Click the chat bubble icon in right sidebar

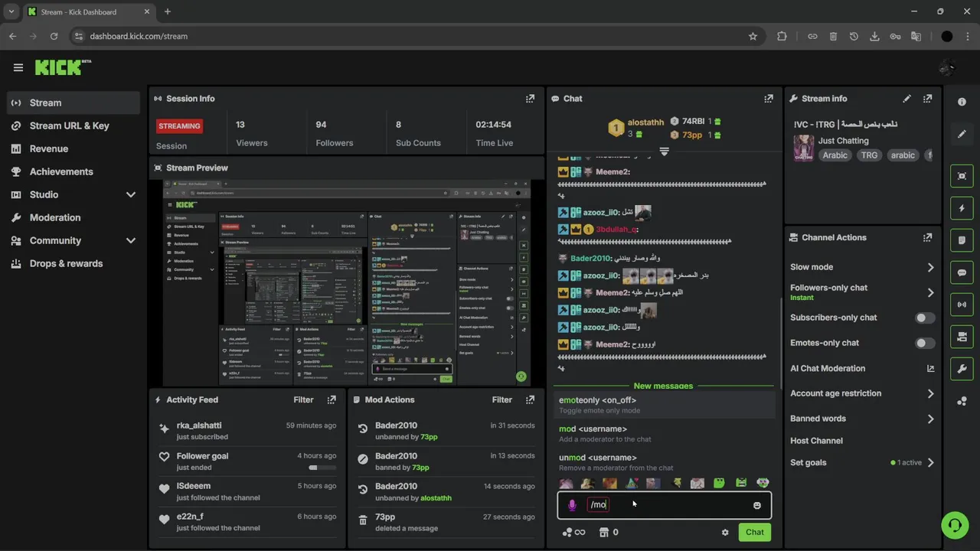962,272
